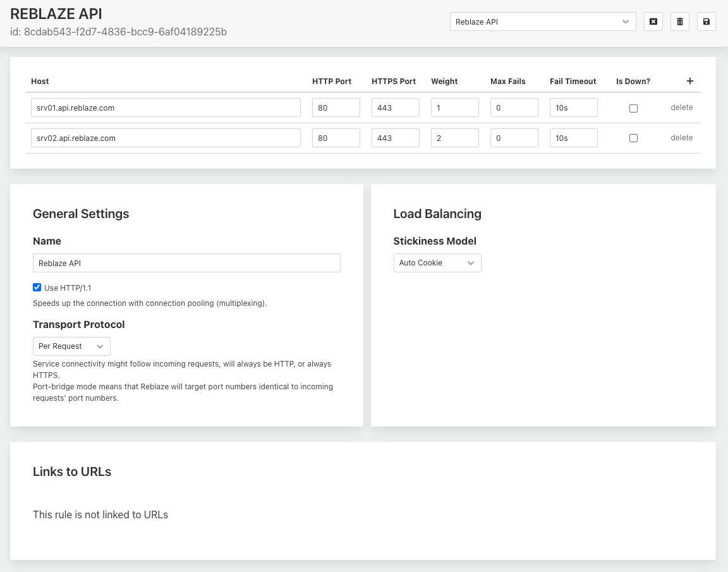The height and width of the screenshot is (572, 728).
Task: Open the Reblaze API selector dropdown
Action: click(x=542, y=21)
